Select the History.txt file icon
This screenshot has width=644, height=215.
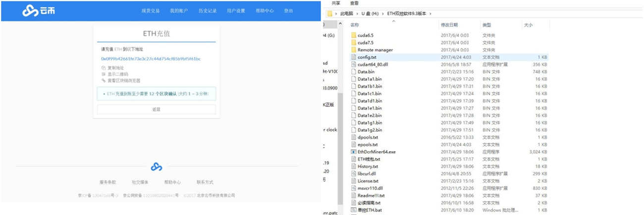tap(353, 166)
